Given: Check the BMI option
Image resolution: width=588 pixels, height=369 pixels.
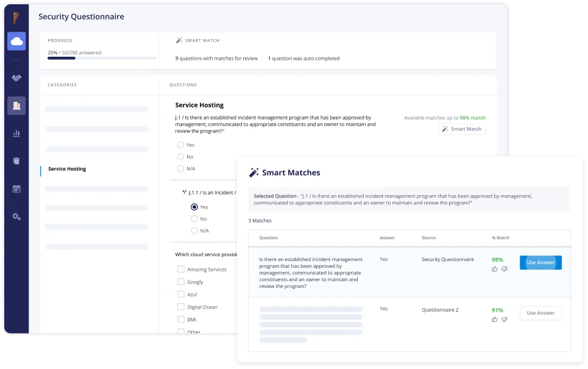Looking at the screenshot, I should click(181, 320).
